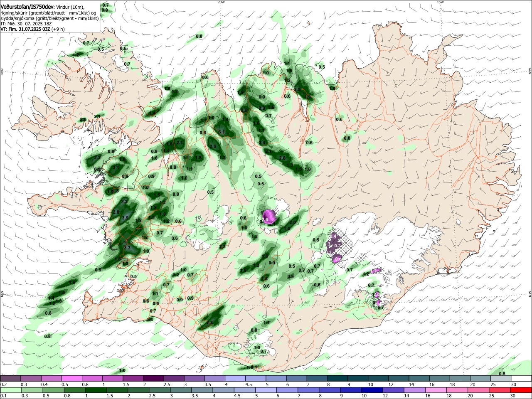This screenshot has height=399, width=532.
Task: Click the '0.2' label on the upper legend row
Action: 4,384
